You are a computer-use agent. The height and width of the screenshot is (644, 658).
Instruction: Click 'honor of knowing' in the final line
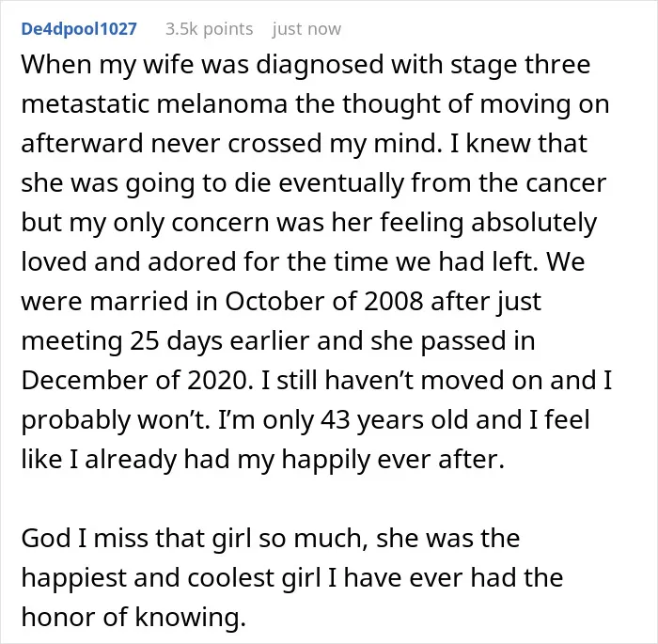tap(133, 617)
